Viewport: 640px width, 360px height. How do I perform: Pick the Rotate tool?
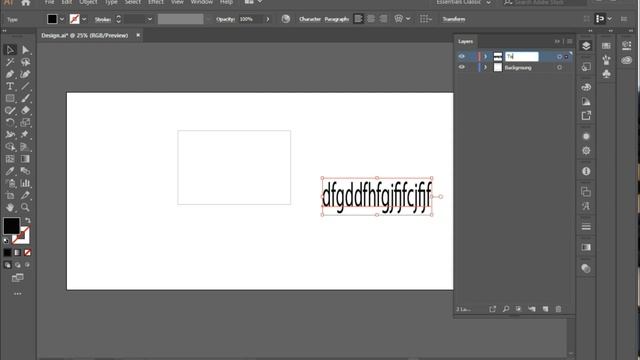point(10,122)
